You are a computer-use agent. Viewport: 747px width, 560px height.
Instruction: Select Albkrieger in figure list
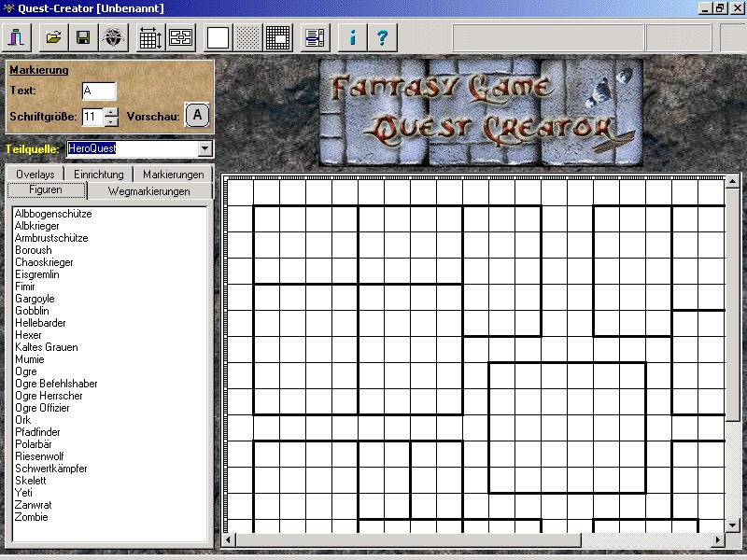coord(37,226)
